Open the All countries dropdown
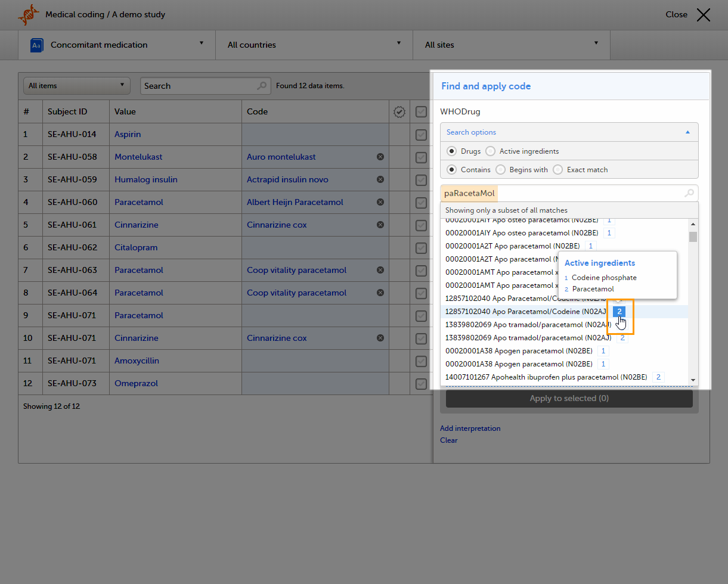Screen dimensions: 728x584 click(x=314, y=45)
